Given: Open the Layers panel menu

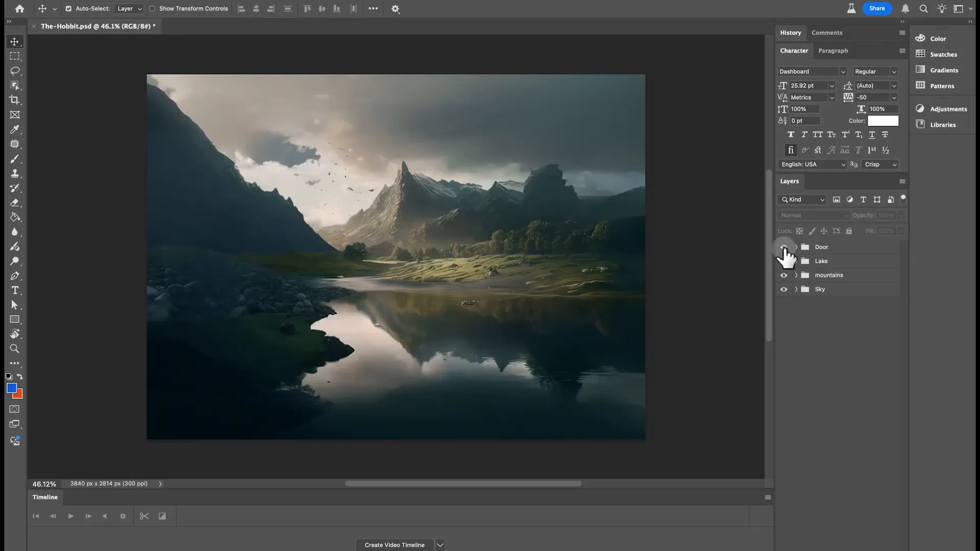Looking at the screenshot, I should point(902,181).
